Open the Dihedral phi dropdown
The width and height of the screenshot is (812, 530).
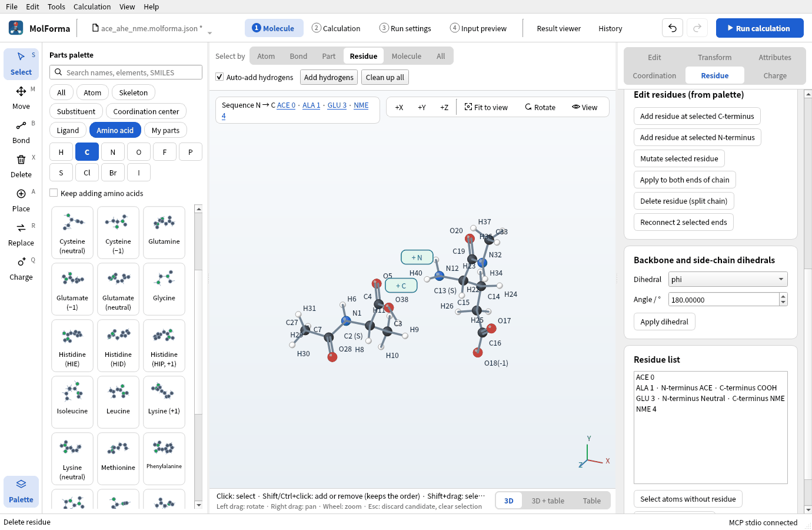point(728,279)
